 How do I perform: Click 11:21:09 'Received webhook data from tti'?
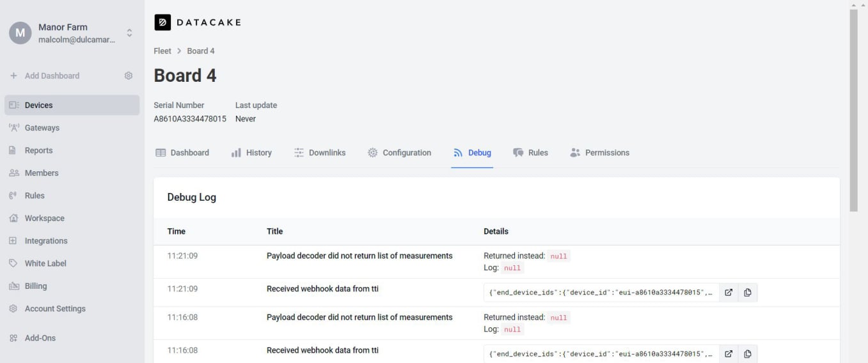[x=322, y=289]
